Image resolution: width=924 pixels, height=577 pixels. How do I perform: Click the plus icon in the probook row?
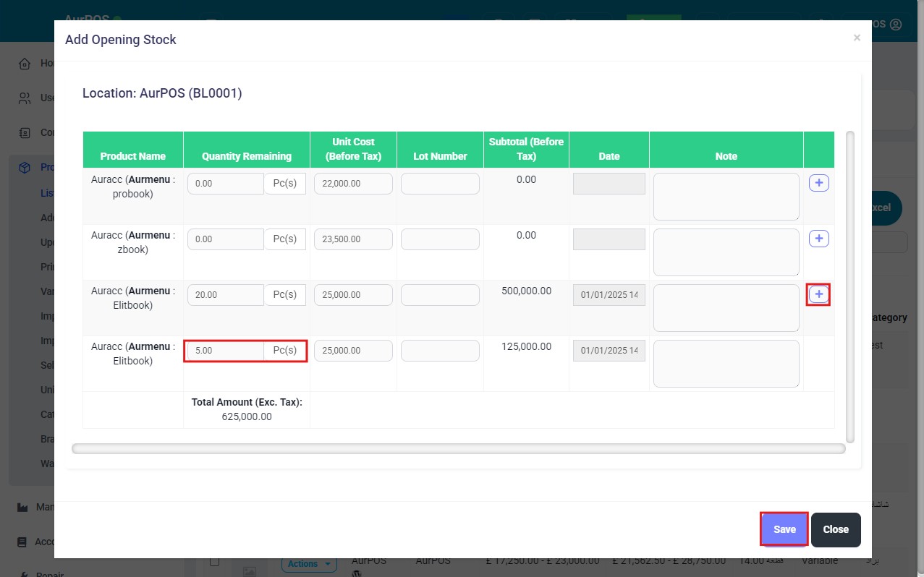(x=818, y=183)
